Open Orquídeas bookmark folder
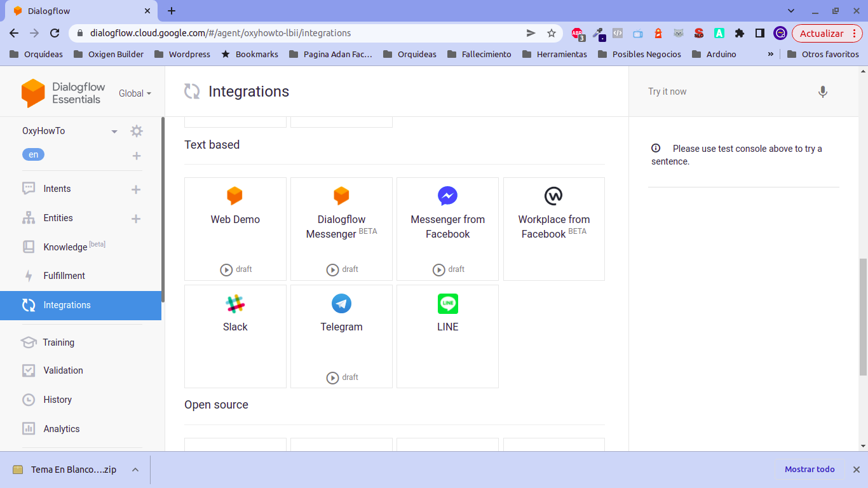The image size is (868, 488). point(36,54)
